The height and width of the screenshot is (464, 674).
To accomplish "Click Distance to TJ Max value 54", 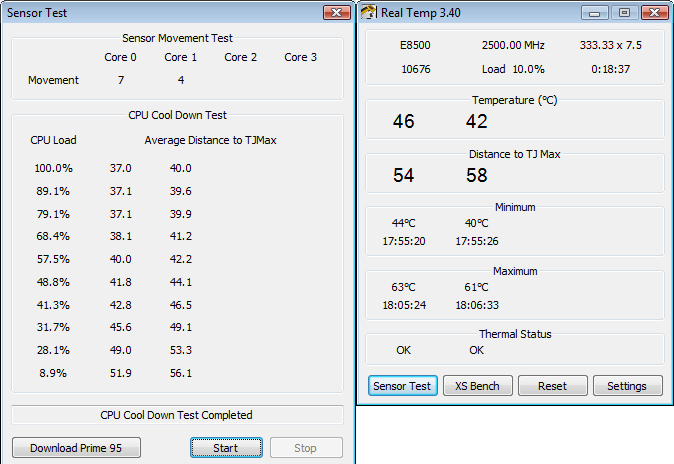I will click(x=404, y=175).
